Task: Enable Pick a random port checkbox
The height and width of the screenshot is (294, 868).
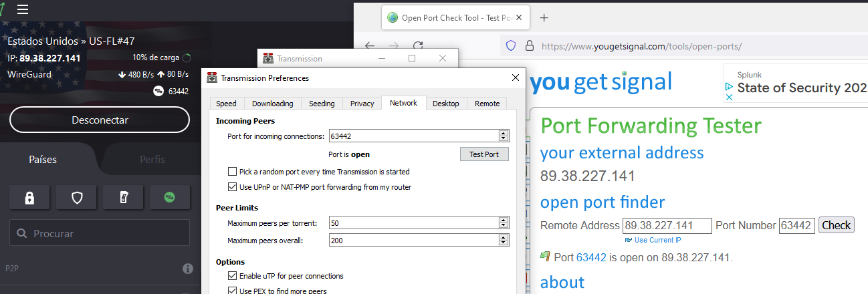Action: [x=233, y=172]
